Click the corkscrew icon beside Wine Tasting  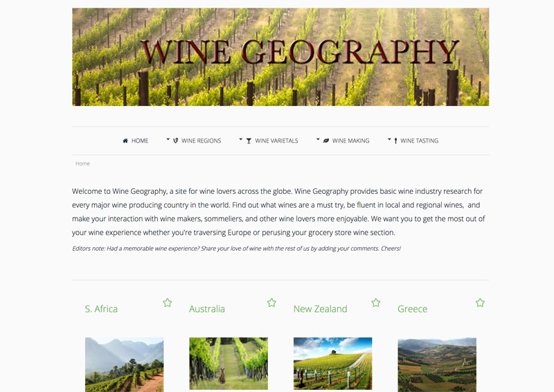[x=395, y=141]
